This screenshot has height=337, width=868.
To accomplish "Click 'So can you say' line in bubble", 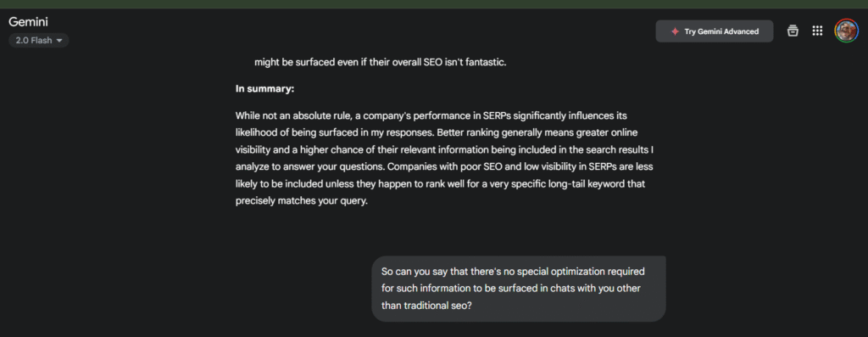I will 513,272.
